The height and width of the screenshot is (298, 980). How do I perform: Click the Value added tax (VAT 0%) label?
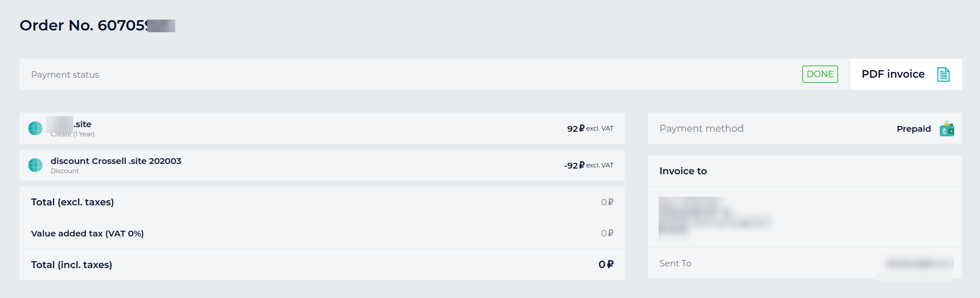point(87,234)
